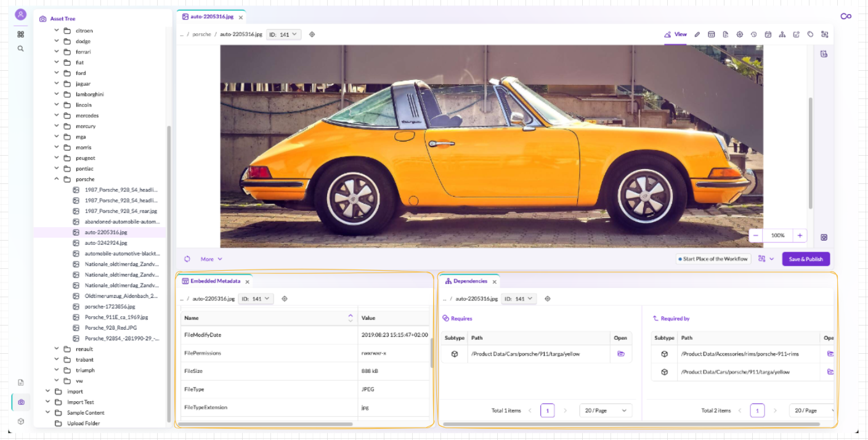Expand the Sample Content folder
This screenshot has height=440, width=868.
coord(48,412)
